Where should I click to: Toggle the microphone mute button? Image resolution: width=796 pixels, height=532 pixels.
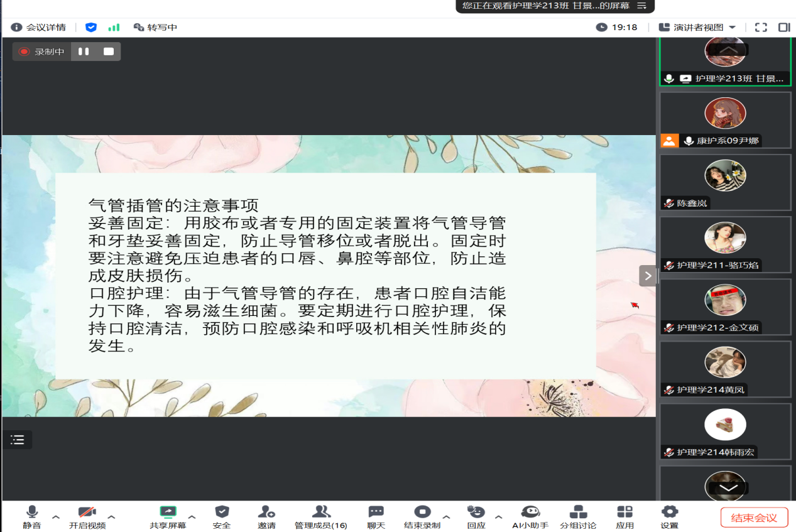[32, 516]
